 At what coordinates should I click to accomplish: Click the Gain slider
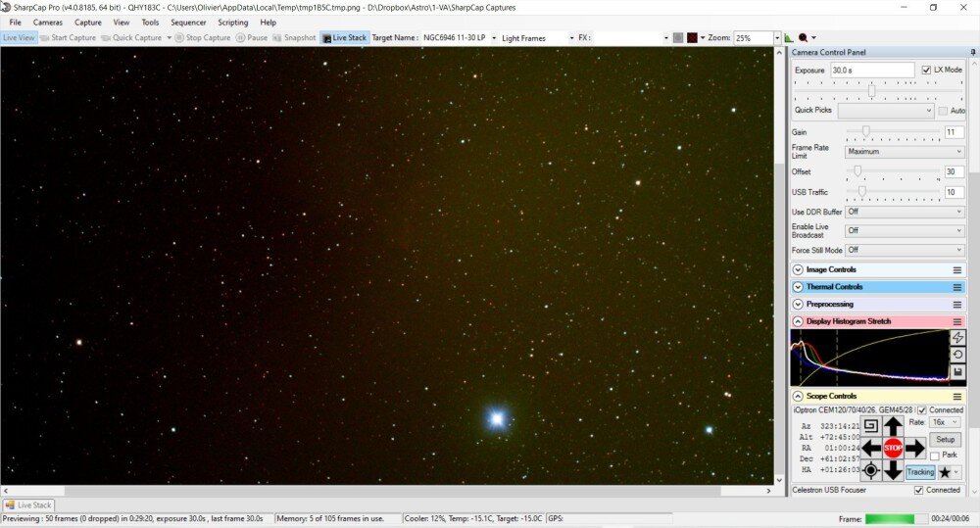pyautogui.click(x=893, y=132)
